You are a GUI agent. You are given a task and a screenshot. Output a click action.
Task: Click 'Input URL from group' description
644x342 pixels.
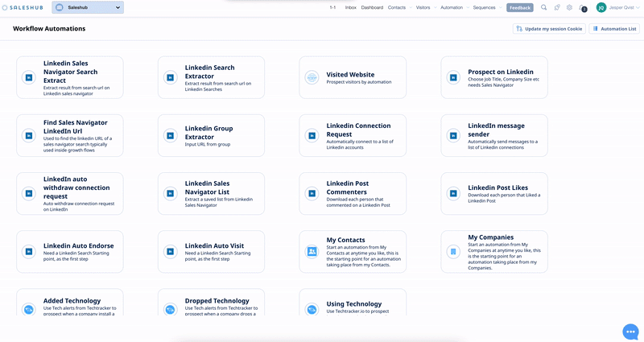[208, 145]
